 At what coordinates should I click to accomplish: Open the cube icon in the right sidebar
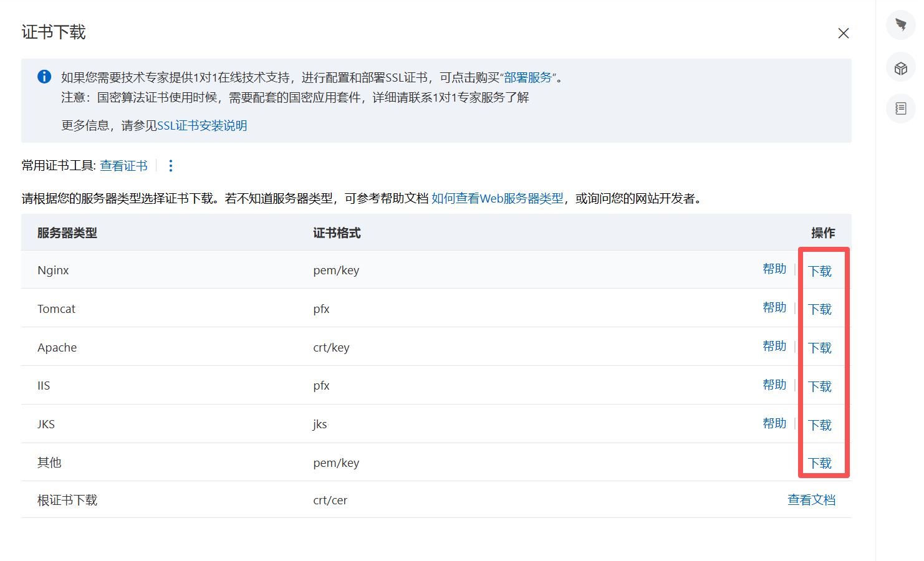(x=900, y=67)
